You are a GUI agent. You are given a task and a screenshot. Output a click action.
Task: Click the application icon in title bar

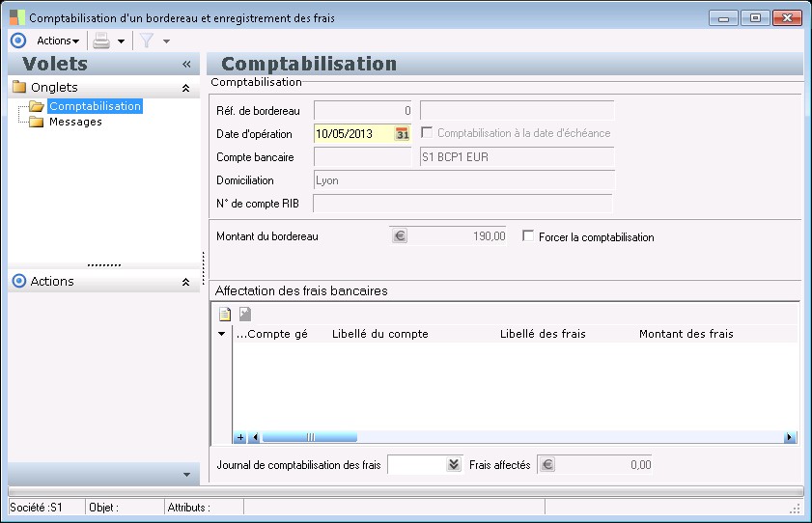coord(17,17)
